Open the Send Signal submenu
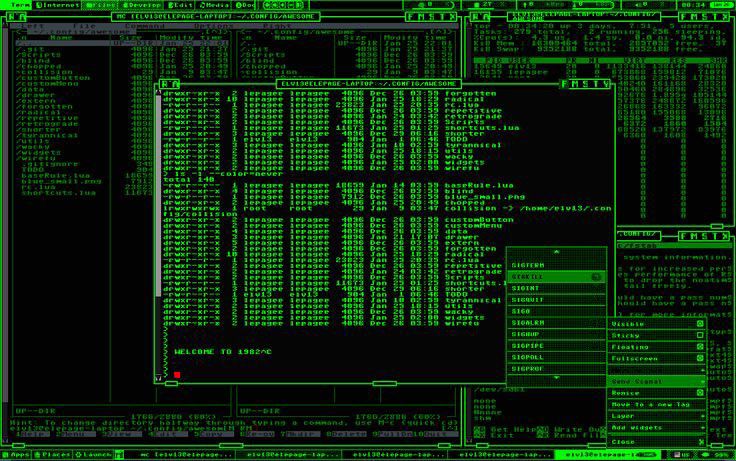Image resolution: width=736 pixels, height=461 pixels. pos(657,381)
